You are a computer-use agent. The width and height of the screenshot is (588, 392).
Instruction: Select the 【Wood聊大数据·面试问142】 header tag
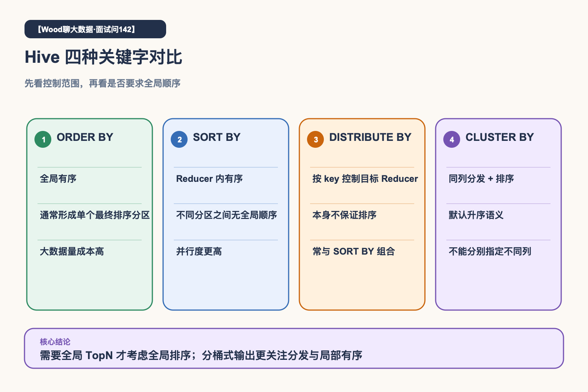click(95, 29)
